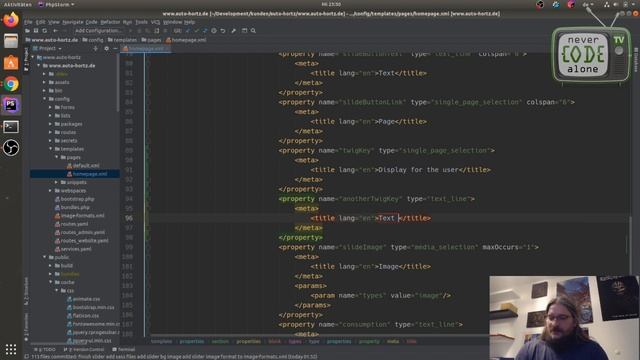The width and height of the screenshot is (640, 360).
Task: Collapse the public folder
Action: coord(44,257)
